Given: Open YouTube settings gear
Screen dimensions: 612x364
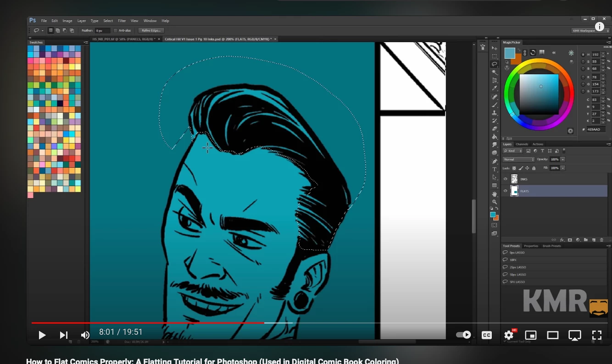Looking at the screenshot, I should 509,335.
